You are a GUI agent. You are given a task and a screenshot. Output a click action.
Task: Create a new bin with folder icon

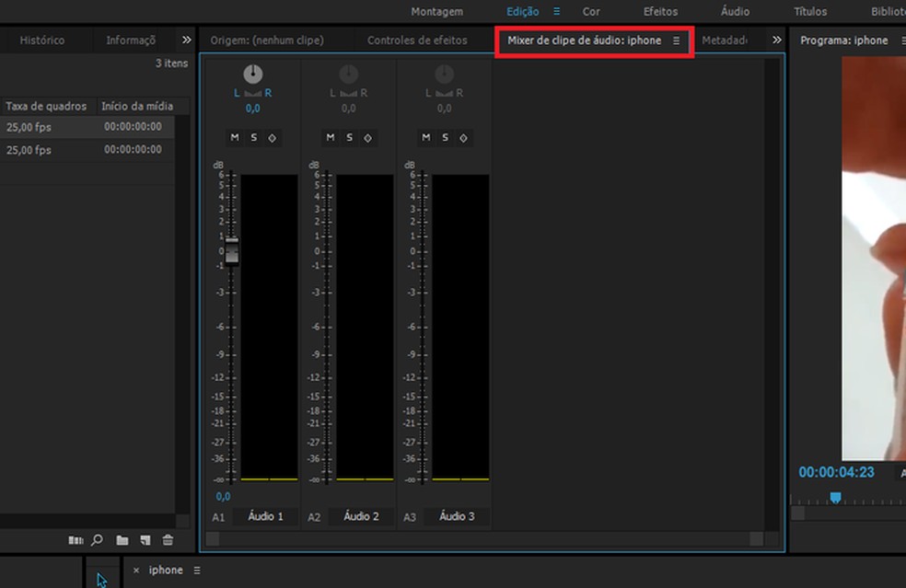[x=122, y=540]
